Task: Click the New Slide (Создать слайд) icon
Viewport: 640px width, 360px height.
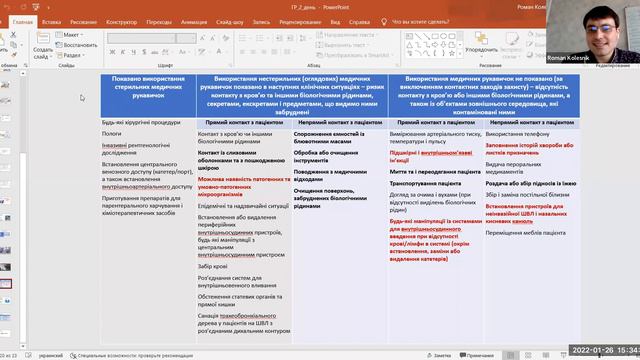Action: [x=43, y=38]
